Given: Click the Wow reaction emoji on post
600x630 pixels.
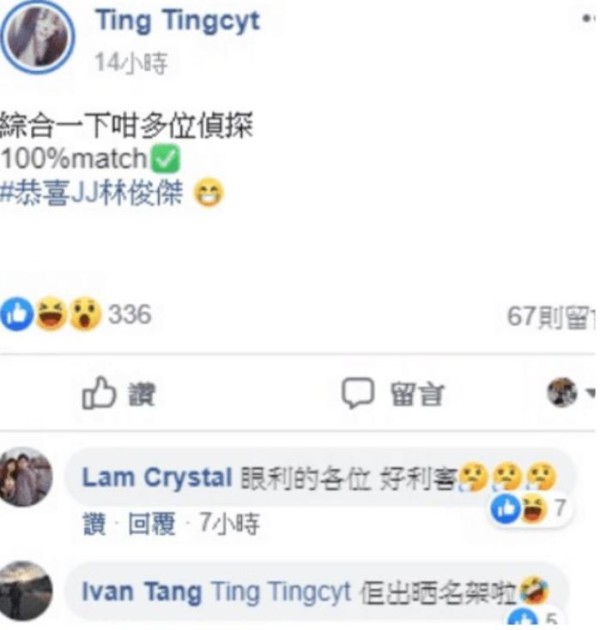Looking at the screenshot, I should pyautogui.click(x=84, y=314).
